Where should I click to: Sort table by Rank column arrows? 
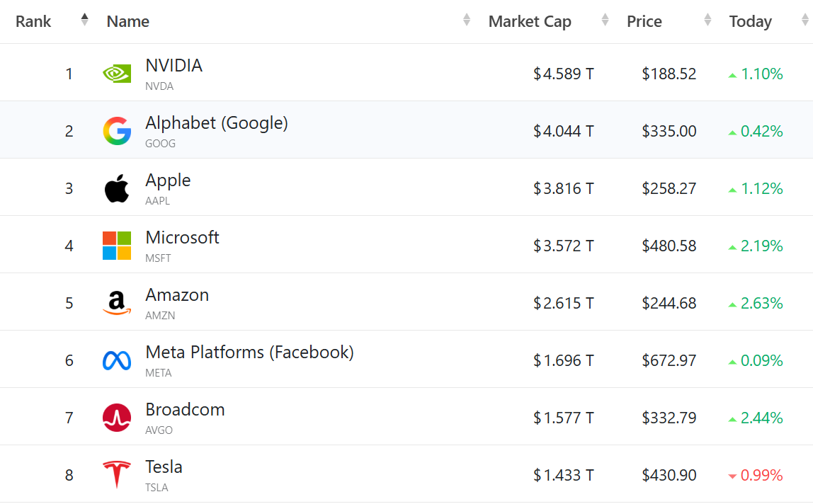coord(85,20)
